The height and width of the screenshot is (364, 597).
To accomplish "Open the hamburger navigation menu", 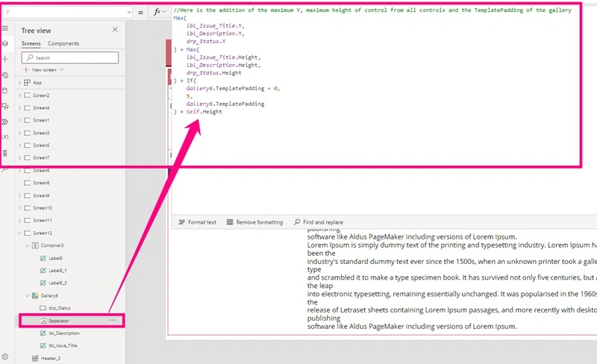I will tap(5, 28).
